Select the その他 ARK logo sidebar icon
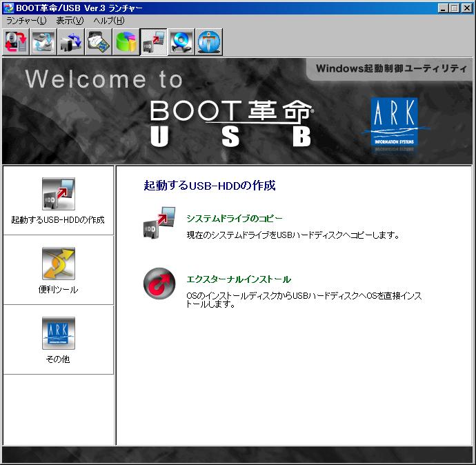The height and width of the screenshot is (465, 476). tap(58, 333)
